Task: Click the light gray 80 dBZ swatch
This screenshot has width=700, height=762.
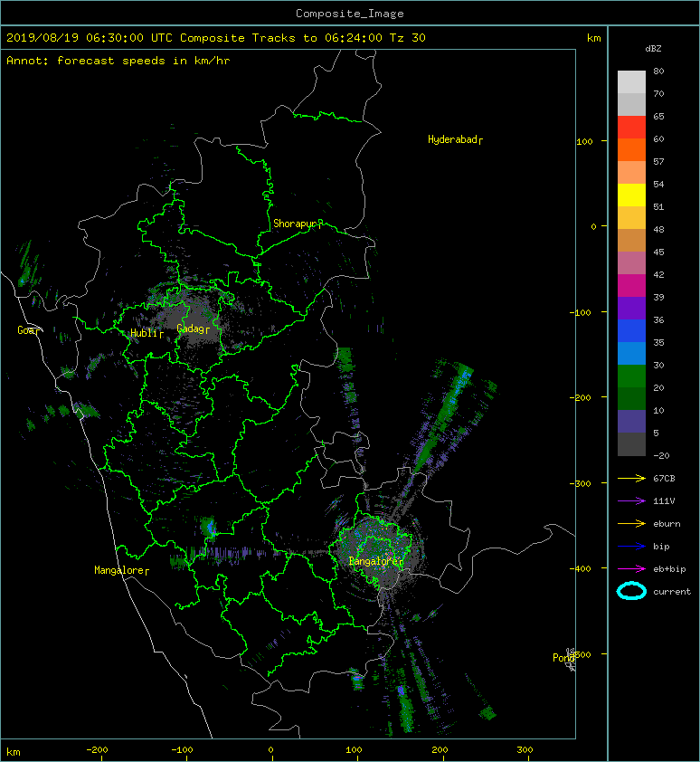Action: [x=631, y=82]
